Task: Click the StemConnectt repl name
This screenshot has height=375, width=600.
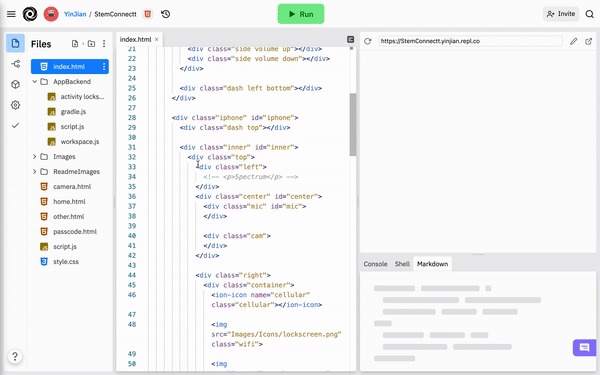Action: click(x=115, y=14)
